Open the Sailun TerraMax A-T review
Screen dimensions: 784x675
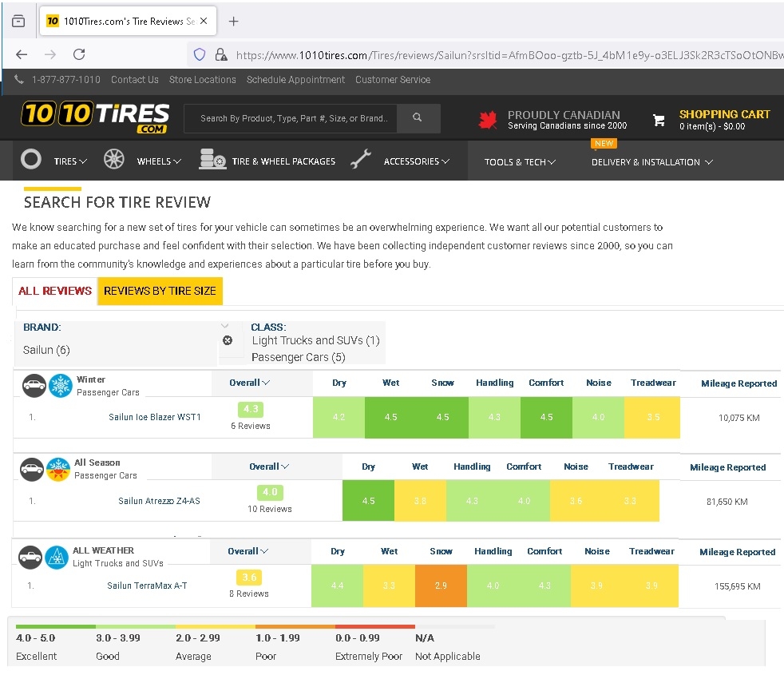tap(147, 586)
